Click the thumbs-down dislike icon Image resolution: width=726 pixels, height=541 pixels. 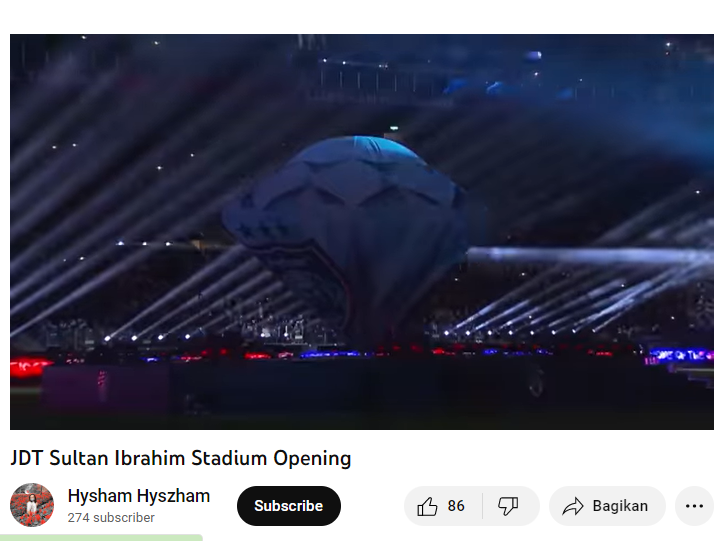508,506
